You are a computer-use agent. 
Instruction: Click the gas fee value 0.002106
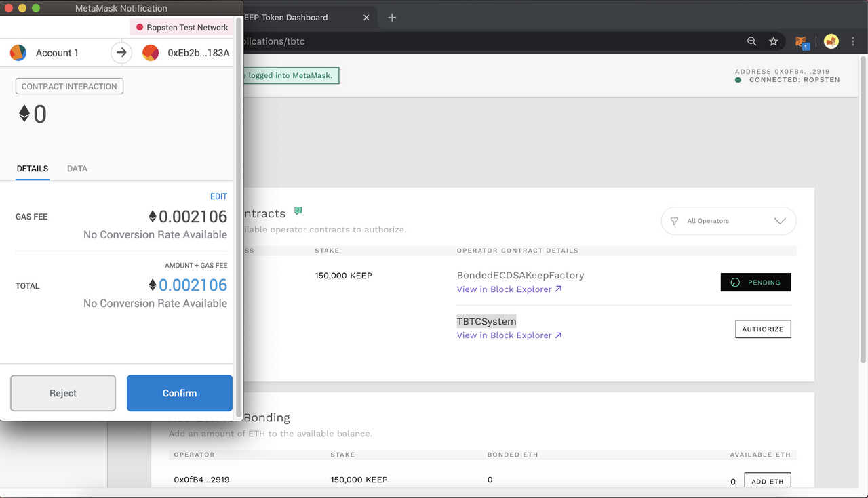pyautogui.click(x=193, y=217)
